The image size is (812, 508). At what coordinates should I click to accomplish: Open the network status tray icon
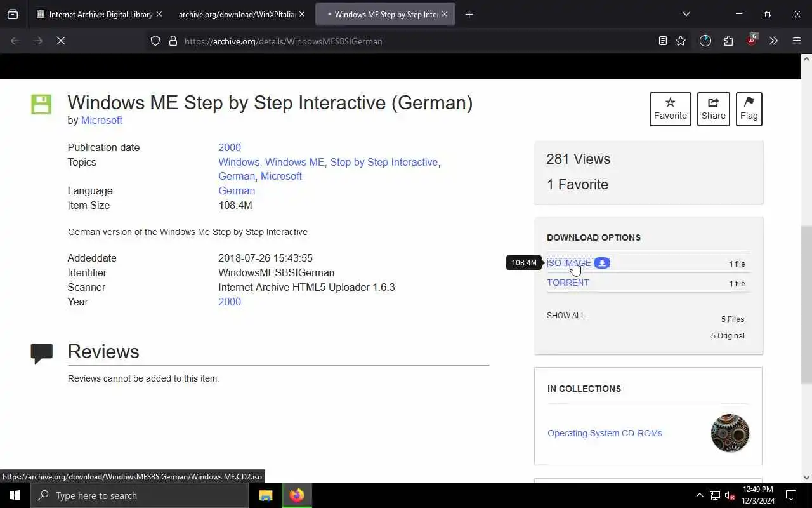tap(714, 495)
